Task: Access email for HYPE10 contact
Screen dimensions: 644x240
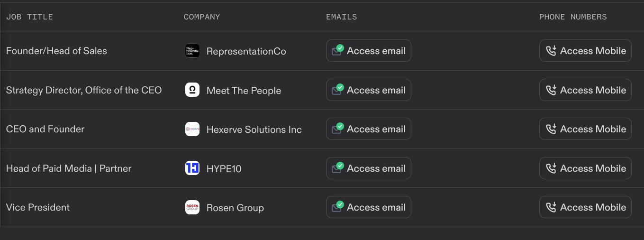Action: pyautogui.click(x=369, y=168)
